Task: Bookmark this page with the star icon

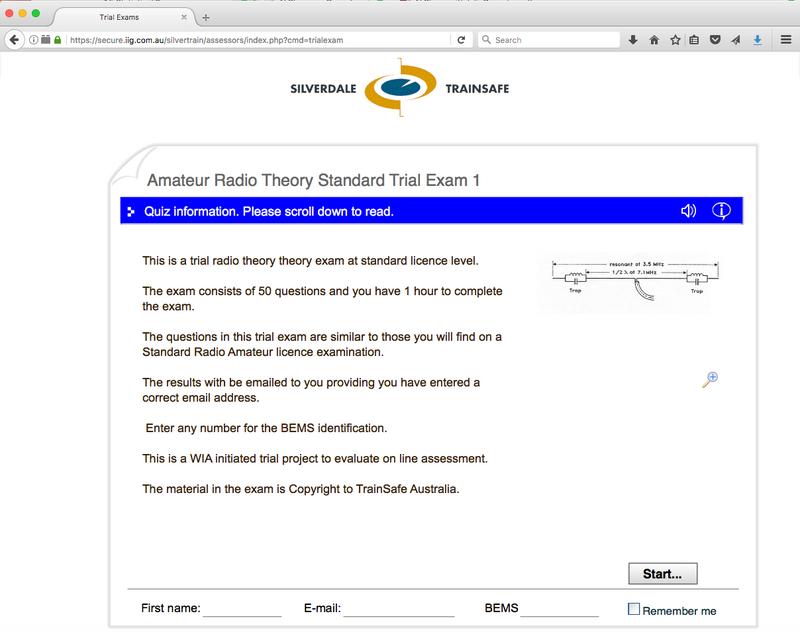Action: tap(675, 40)
